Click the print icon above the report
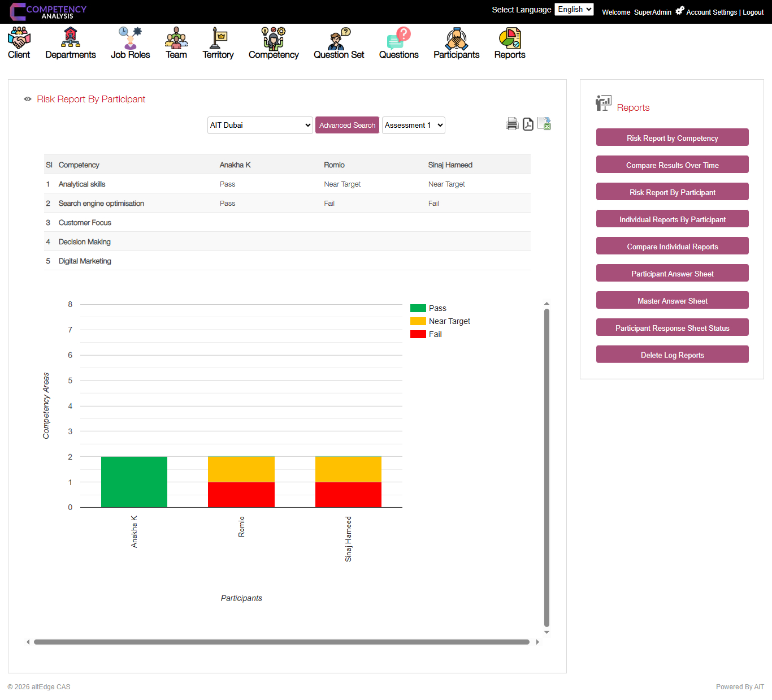This screenshot has height=700, width=772. tap(512, 123)
